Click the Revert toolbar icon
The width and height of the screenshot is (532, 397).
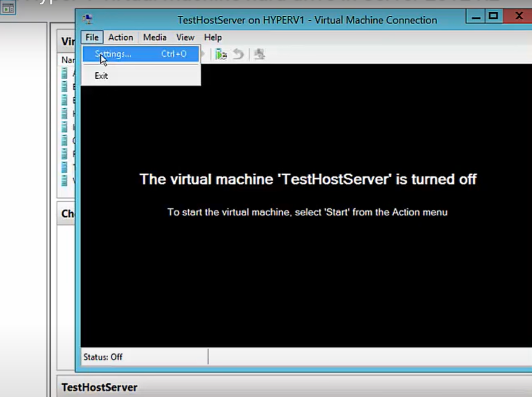tap(238, 54)
